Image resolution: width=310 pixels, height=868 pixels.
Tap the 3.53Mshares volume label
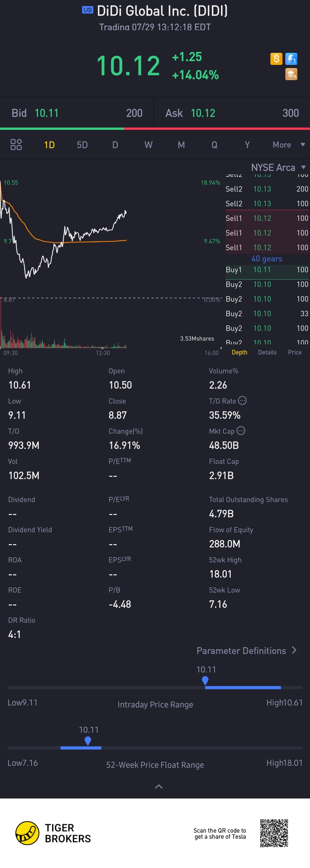coord(197,339)
